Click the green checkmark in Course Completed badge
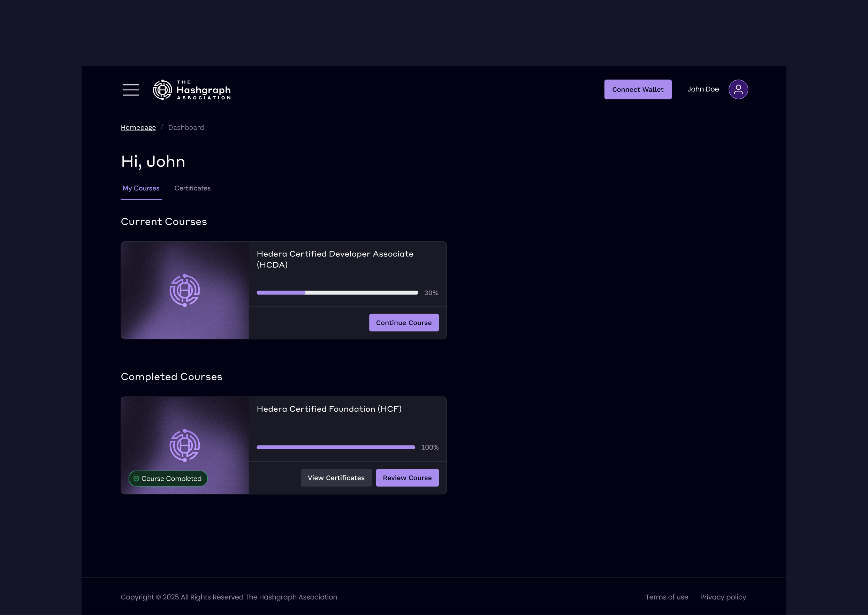The width and height of the screenshot is (868, 615). tap(136, 479)
